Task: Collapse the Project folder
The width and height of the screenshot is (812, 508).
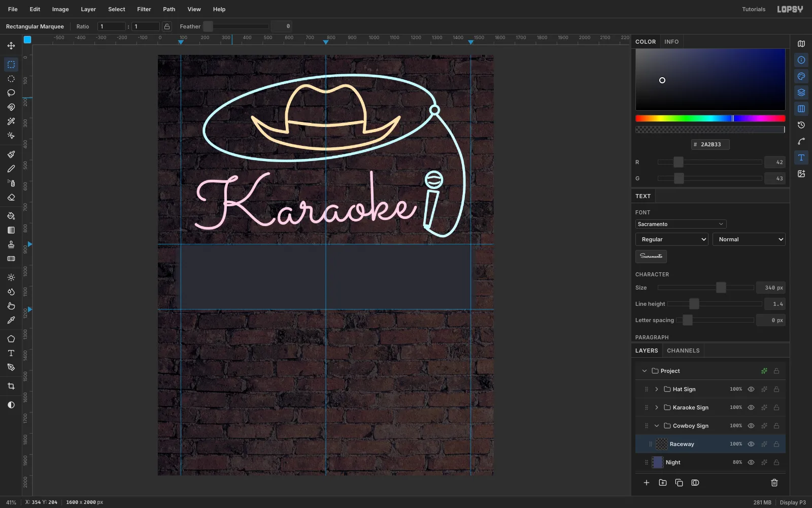Action: coord(645,371)
